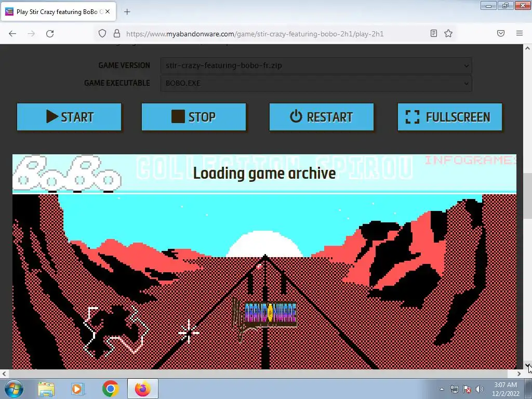Open Firefox application menu
Image resolution: width=532 pixels, height=399 pixels.
click(x=520, y=33)
